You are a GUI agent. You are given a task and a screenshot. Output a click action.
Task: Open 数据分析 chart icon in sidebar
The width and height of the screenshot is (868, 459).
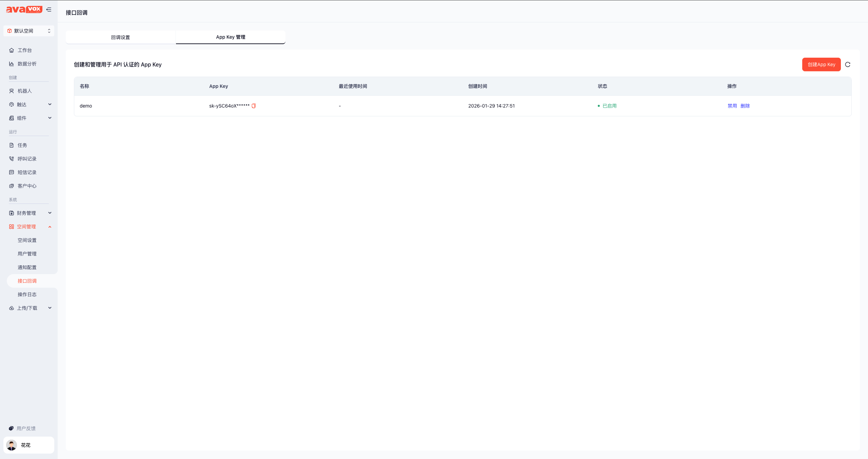[12, 64]
